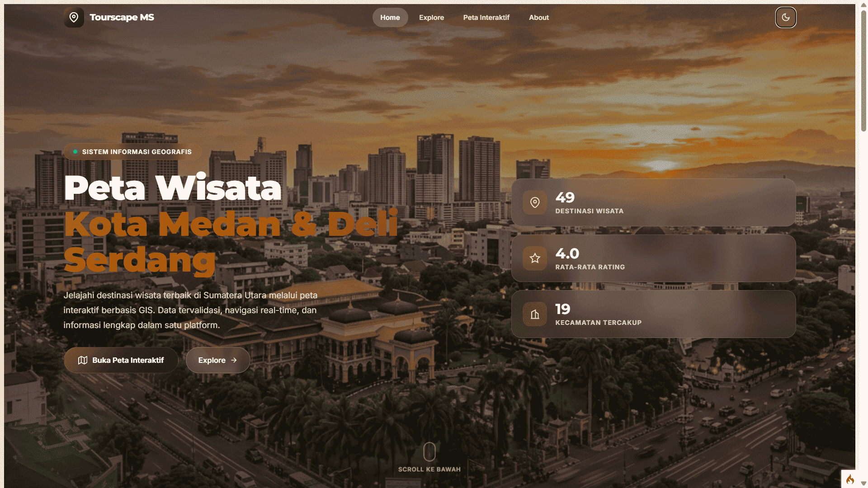Click the 49 Destinasi Wisata text
This screenshot has height=488, width=868.
(590, 203)
